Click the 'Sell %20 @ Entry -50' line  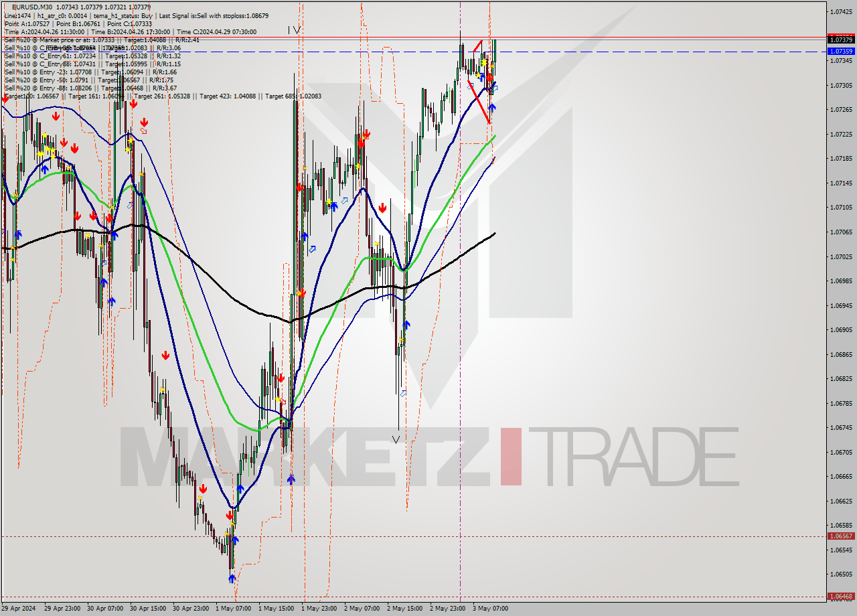89,80
